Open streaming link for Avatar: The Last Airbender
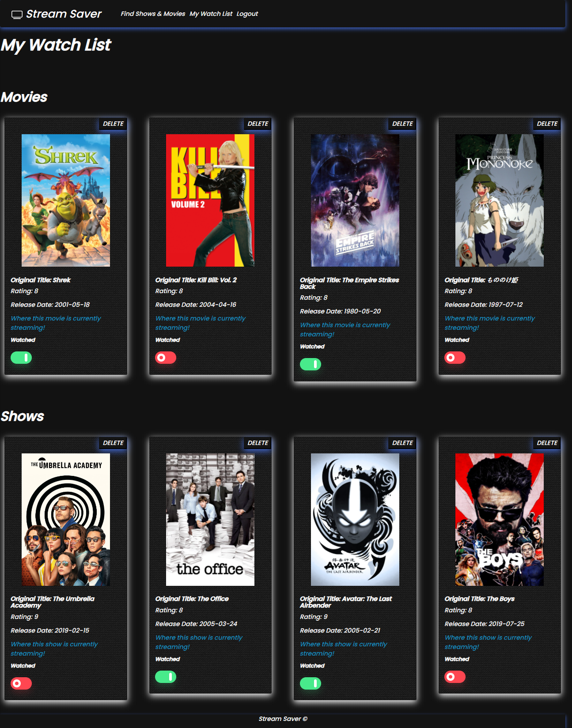572x728 pixels. [343, 649]
